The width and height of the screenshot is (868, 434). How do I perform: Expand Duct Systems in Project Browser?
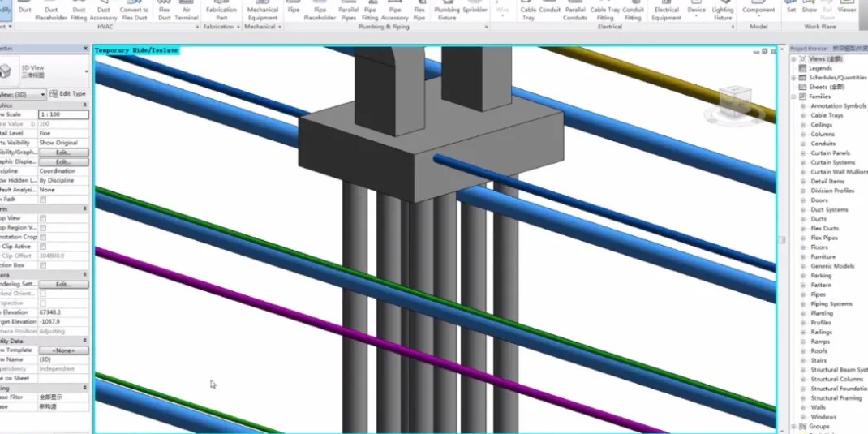[803, 210]
